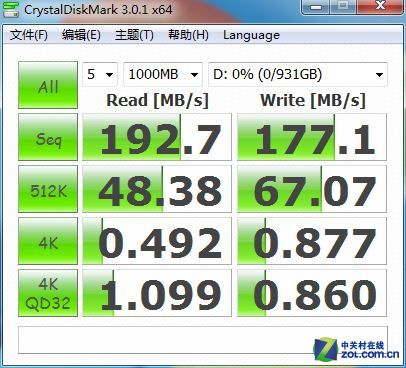406x368 pixels.
Task: Click the Write [MB/s] column header
Action: (313, 100)
